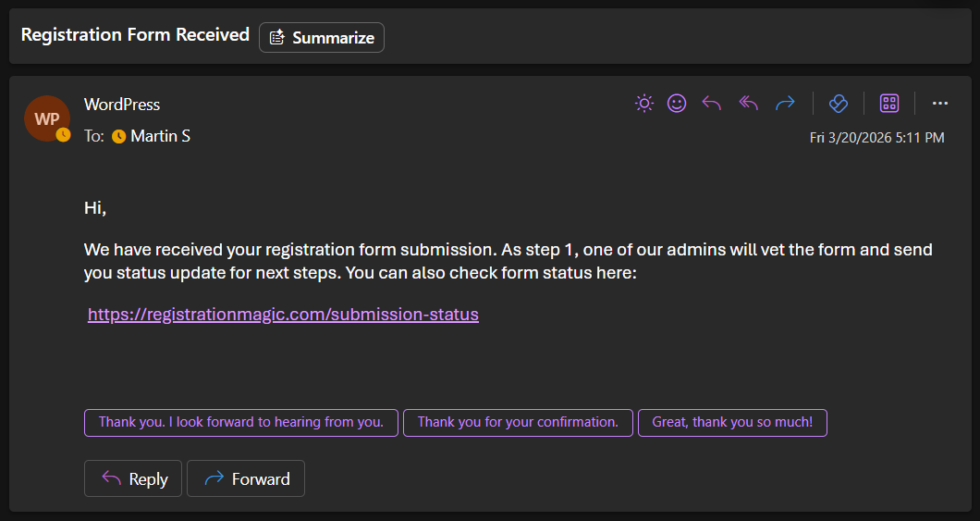The height and width of the screenshot is (521, 980).
Task: Select "Thank you for your confirmation." suggested reply
Action: [x=518, y=423]
